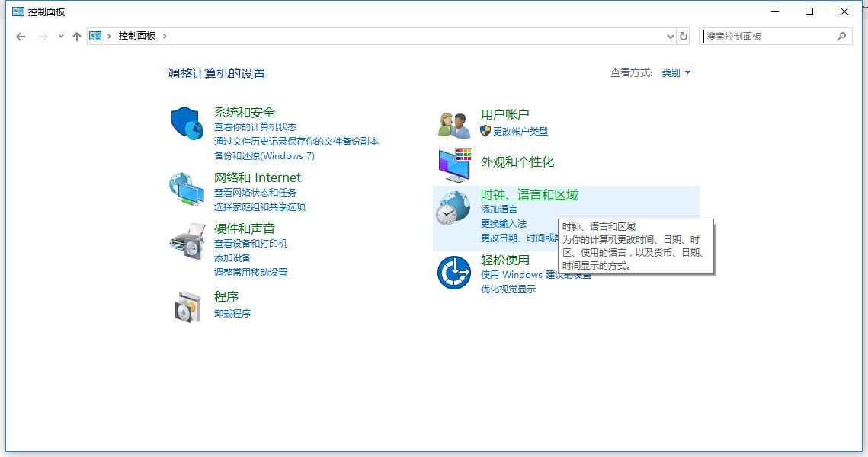Click the back navigation arrow
868x457 pixels.
pos(21,36)
